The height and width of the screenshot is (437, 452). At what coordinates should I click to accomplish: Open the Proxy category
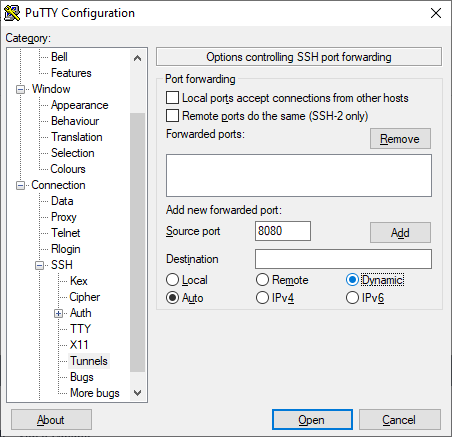pos(64,217)
